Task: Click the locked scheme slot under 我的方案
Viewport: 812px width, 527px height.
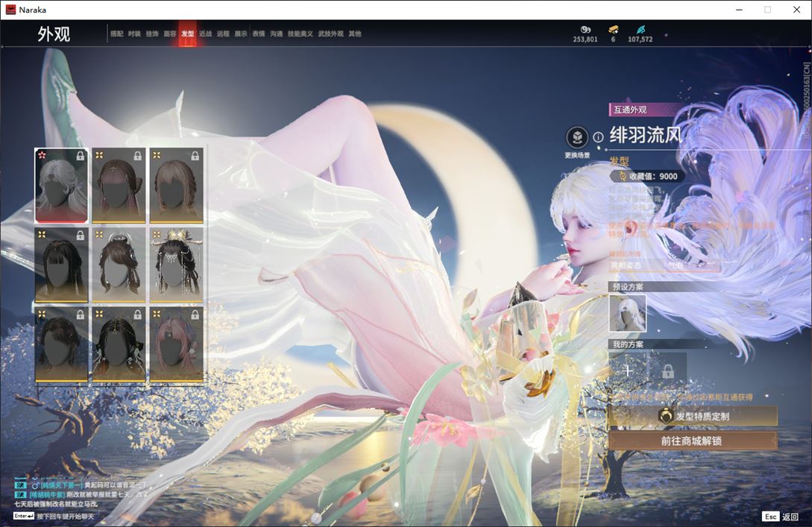Action: [x=667, y=370]
